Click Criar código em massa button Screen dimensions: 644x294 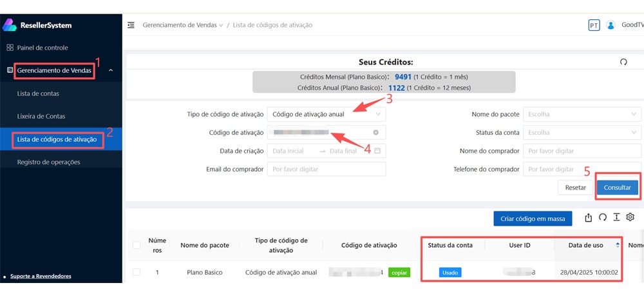point(533,219)
